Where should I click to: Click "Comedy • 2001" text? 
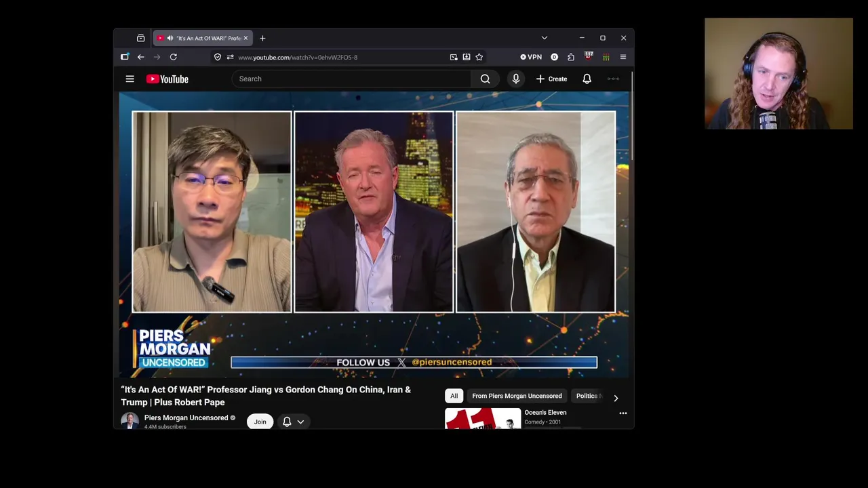542,422
